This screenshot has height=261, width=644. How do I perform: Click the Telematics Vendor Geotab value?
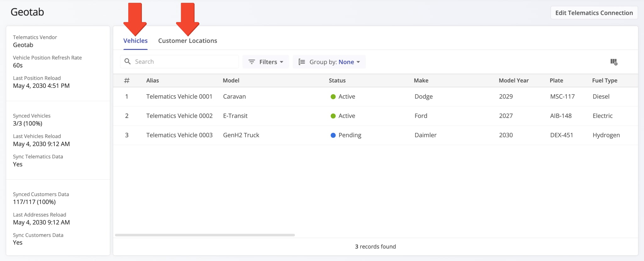(23, 45)
